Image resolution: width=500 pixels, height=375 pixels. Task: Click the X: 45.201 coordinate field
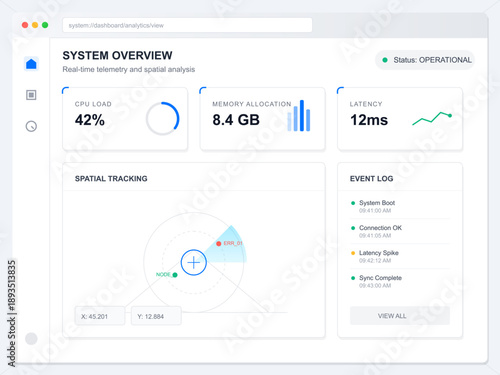pyautogui.click(x=100, y=316)
